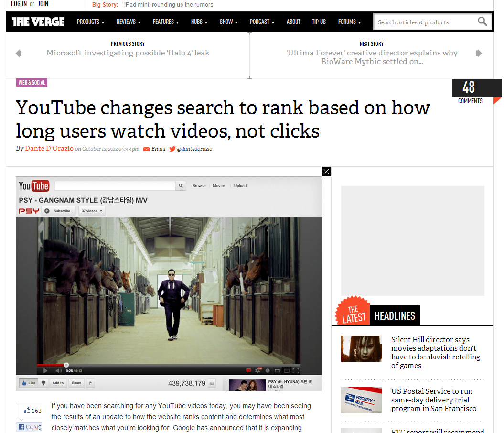
Task: Go to next story using right arrow
Action: [479, 54]
